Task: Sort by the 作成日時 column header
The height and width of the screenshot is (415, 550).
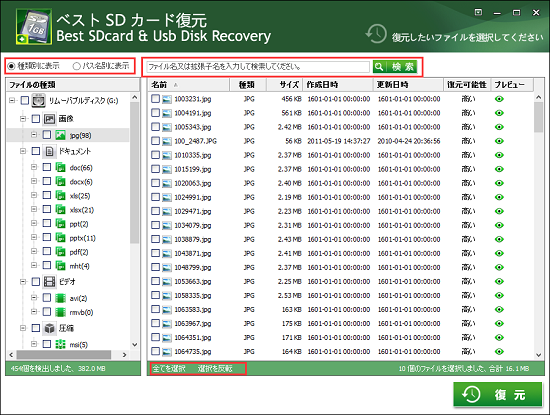Action: pos(338,85)
